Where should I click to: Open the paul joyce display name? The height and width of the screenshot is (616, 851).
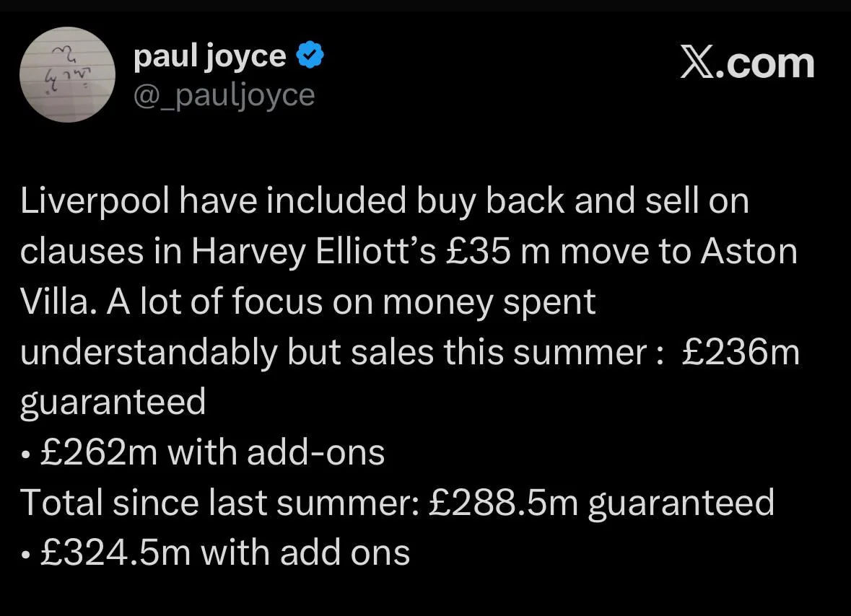point(209,56)
